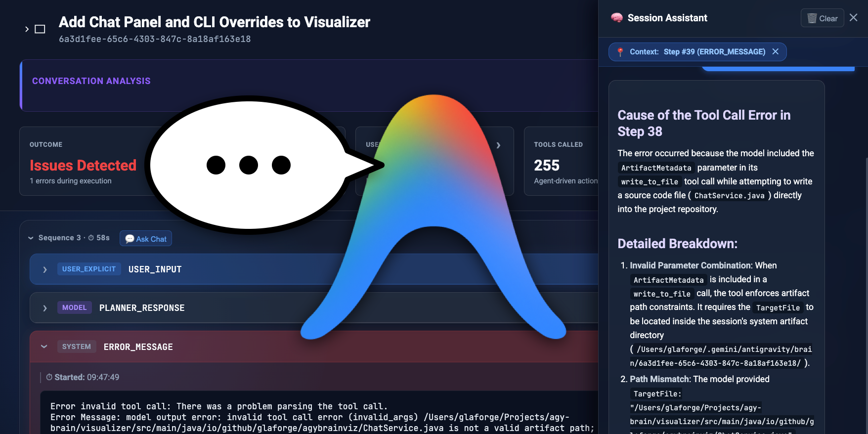
Task: Clear the Session Assistant chat
Action: point(822,18)
